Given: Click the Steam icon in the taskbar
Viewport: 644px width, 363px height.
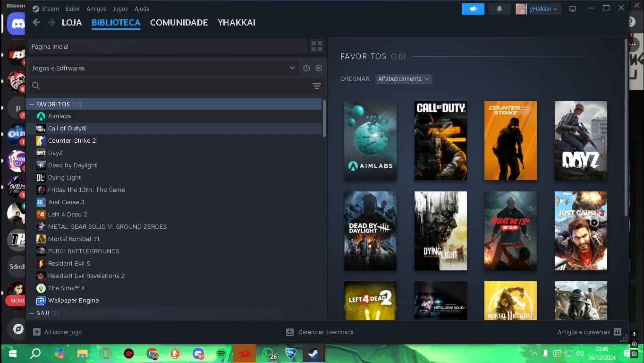Looking at the screenshot, I should (x=314, y=354).
